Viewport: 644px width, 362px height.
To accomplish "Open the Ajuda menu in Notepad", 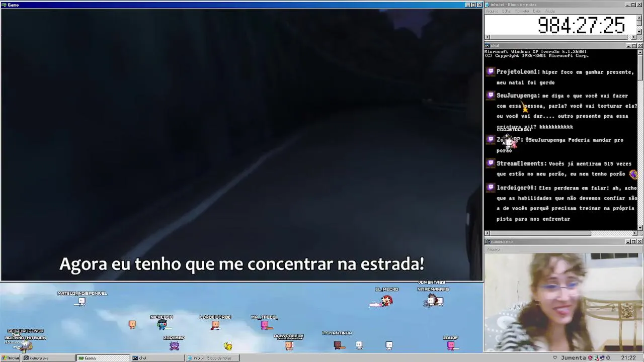I will click(550, 11).
